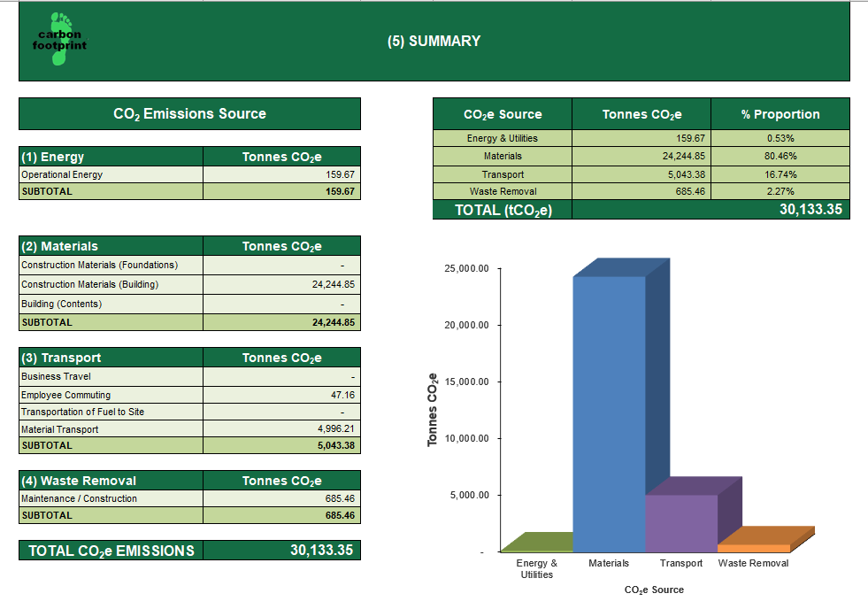The height and width of the screenshot is (609, 868).
Task: Select "Transportation of Fuel to Site" label
Action: click(x=82, y=412)
